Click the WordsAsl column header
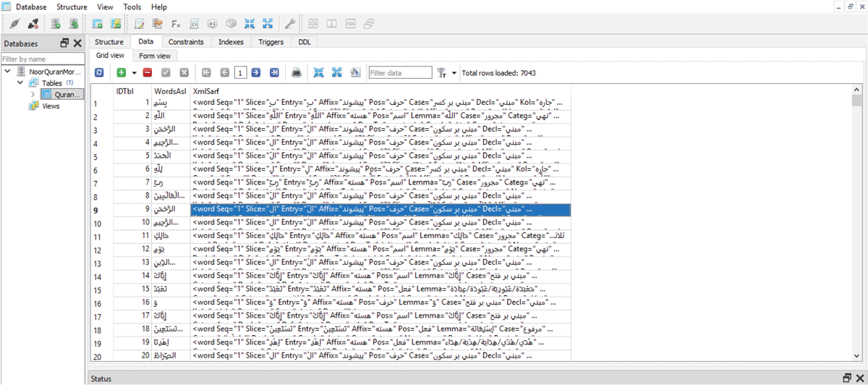The image size is (868, 385). 171,91
